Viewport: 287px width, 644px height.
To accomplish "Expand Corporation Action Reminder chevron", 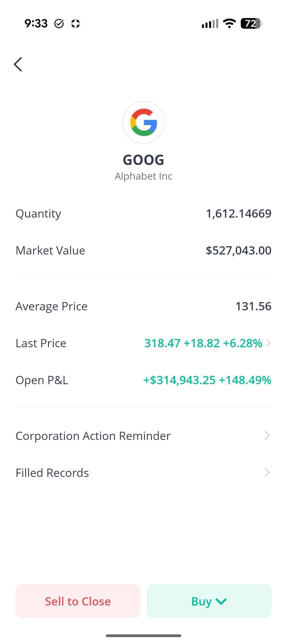I will point(267,436).
